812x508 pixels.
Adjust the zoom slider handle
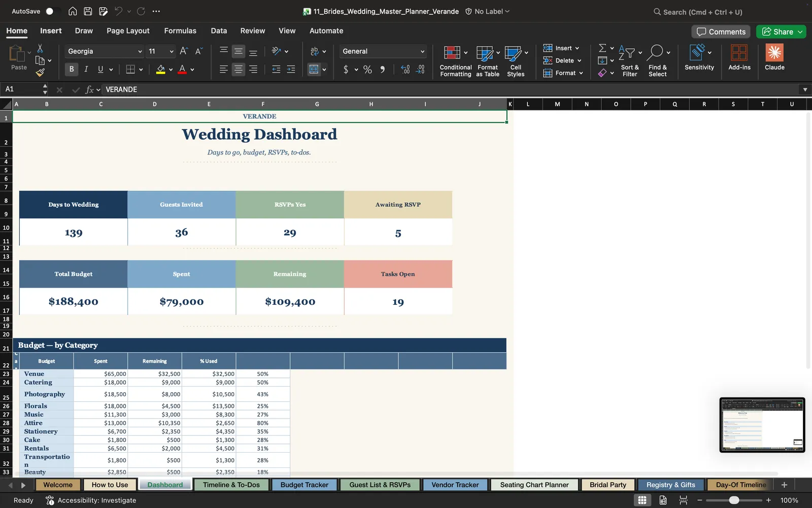click(x=734, y=500)
